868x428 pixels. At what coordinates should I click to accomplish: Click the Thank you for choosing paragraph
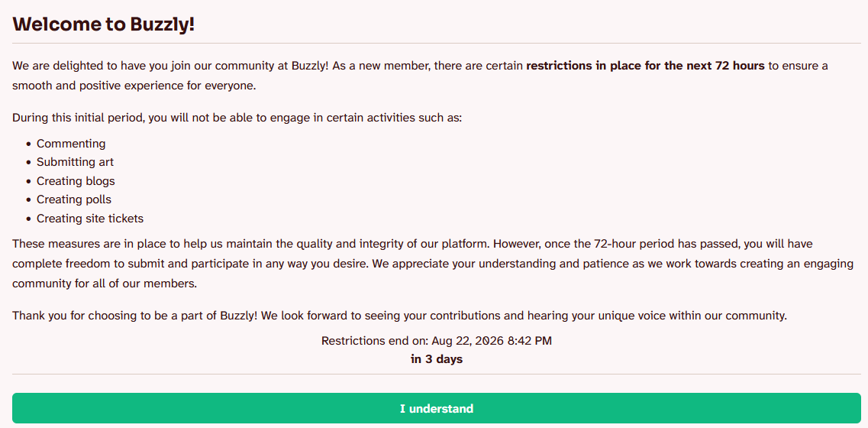click(399, 316)
